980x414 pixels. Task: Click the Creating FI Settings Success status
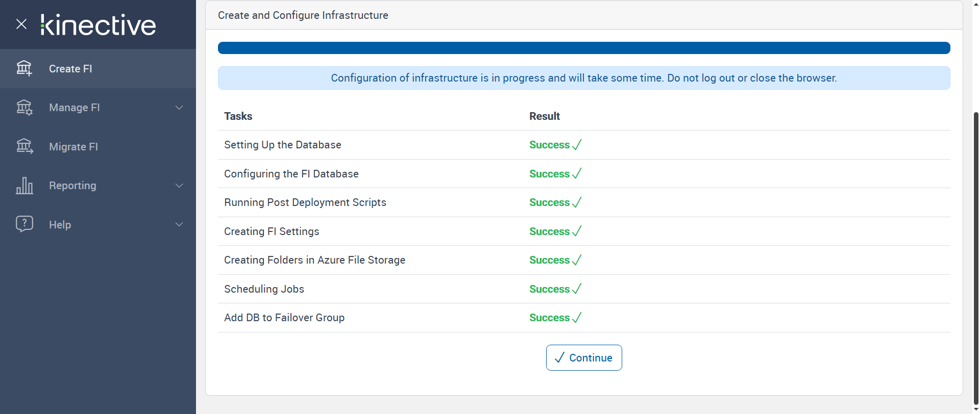pos(549,231)
